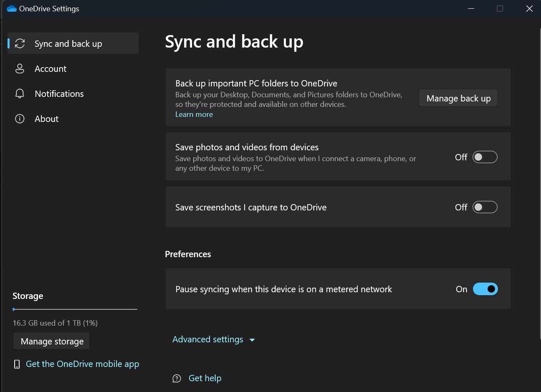This screenshot has width=541, height=392.
Task: Open Get the OneDrive mobile app link
Action: coord(82,364)
